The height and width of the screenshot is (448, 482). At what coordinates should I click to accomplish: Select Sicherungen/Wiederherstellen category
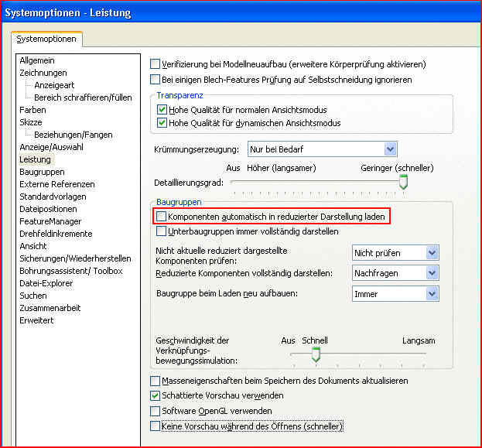pos(75,258)
